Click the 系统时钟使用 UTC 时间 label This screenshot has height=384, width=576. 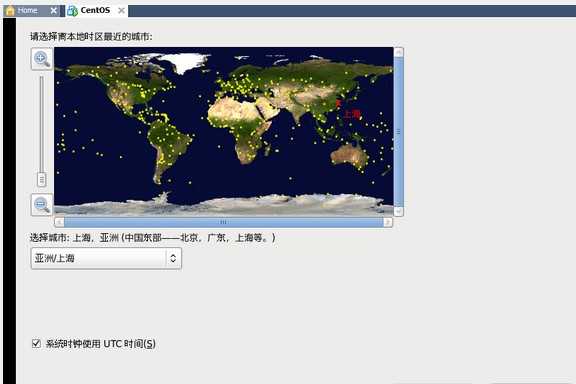click(100, 344)
